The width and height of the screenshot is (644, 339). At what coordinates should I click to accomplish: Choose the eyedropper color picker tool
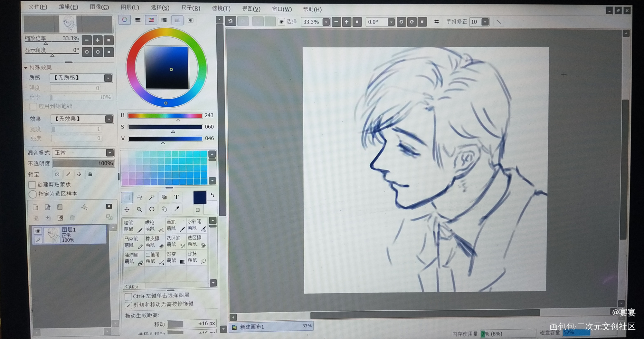(x=176, y=209)
